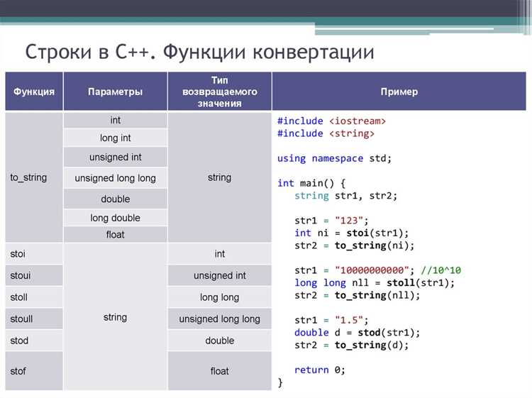Select the '//10^10' code comment
Image resolution: width=532 pixels, height=398 pixels.
pos(440,270)
